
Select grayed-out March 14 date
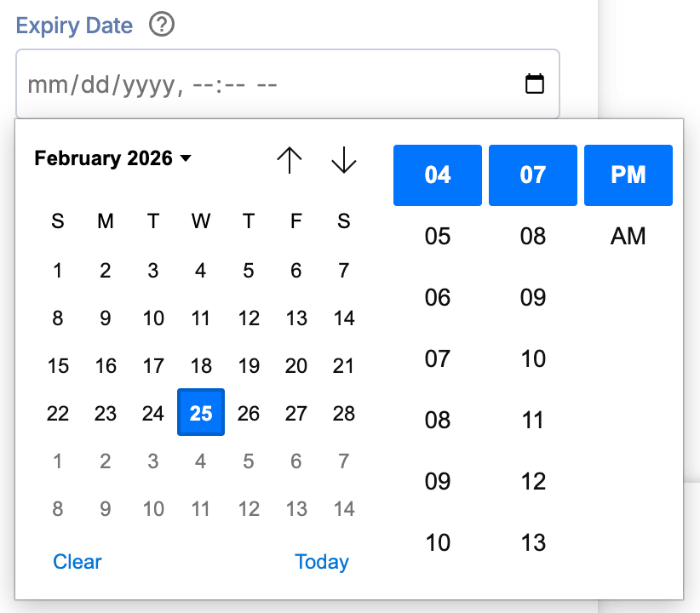[344, 508]
